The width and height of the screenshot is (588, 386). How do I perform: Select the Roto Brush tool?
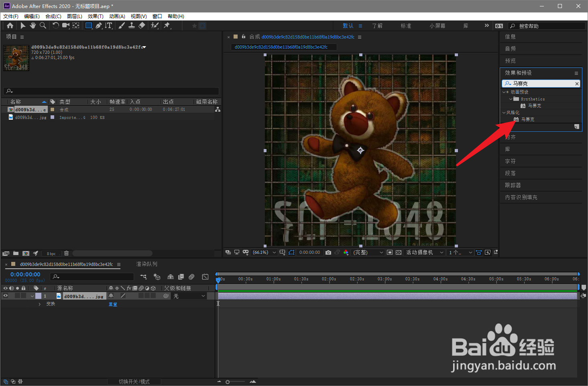coord(155,26)
